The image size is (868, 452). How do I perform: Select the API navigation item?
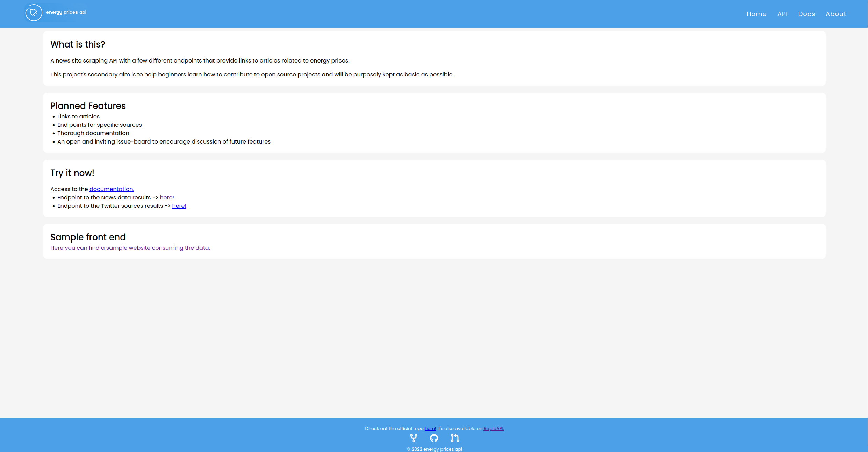point(783,14)
